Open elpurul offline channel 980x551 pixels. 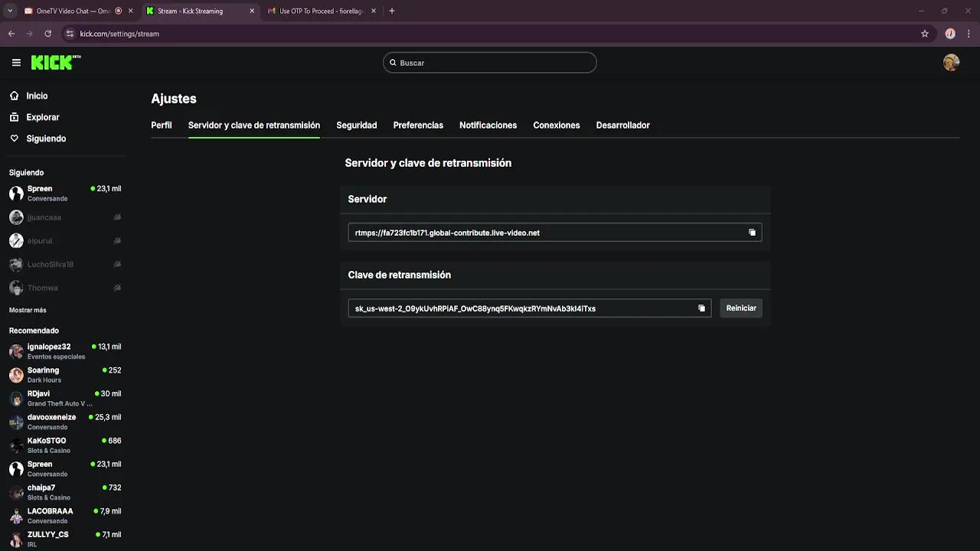pos(64,241)
